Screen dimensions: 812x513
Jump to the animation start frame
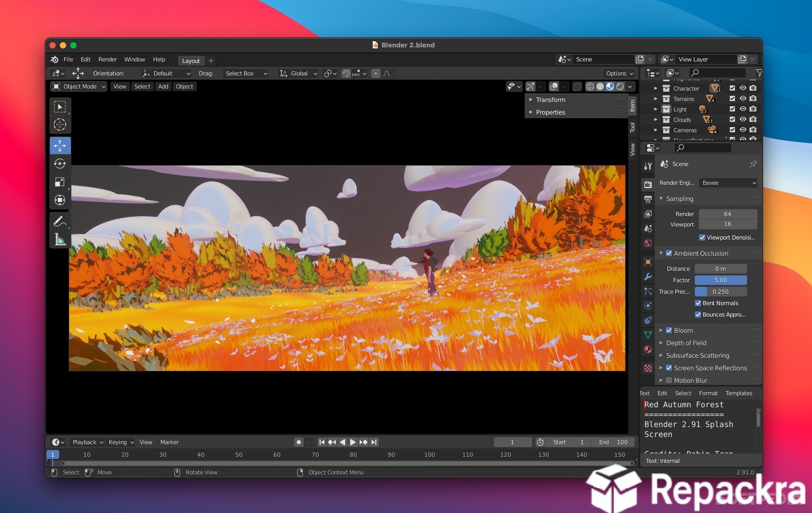tap(322, 442)
